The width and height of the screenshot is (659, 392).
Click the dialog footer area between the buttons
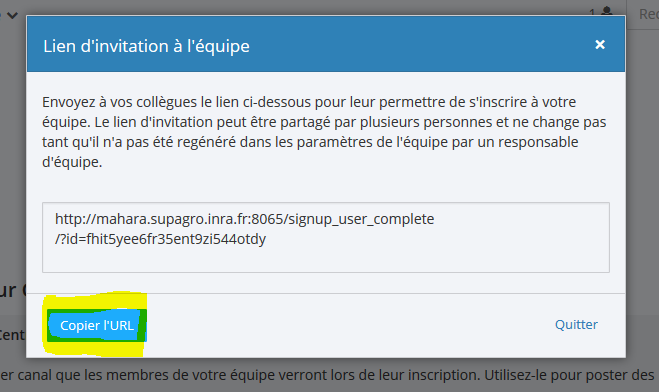pos(349,325)
